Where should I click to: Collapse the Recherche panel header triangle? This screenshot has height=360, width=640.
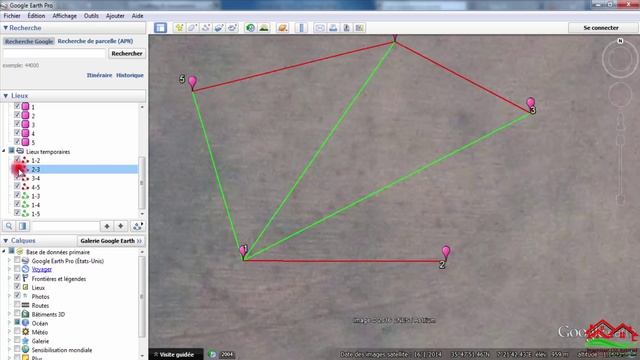5,28
